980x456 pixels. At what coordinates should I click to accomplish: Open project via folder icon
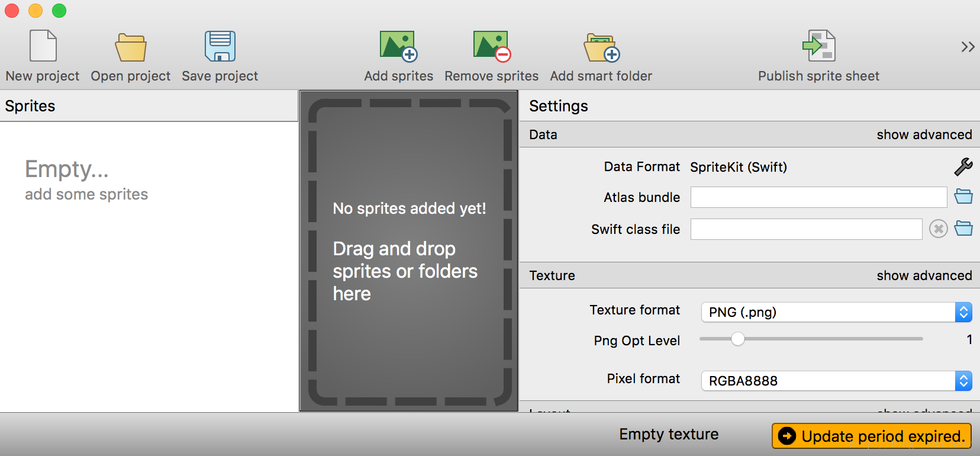[131, 47]
